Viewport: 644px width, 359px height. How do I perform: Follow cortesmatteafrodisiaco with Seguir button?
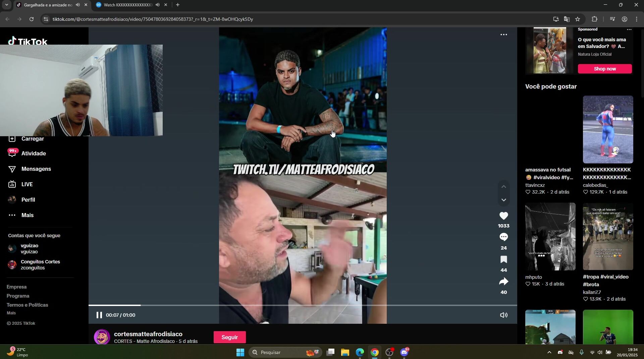point(230,337)
